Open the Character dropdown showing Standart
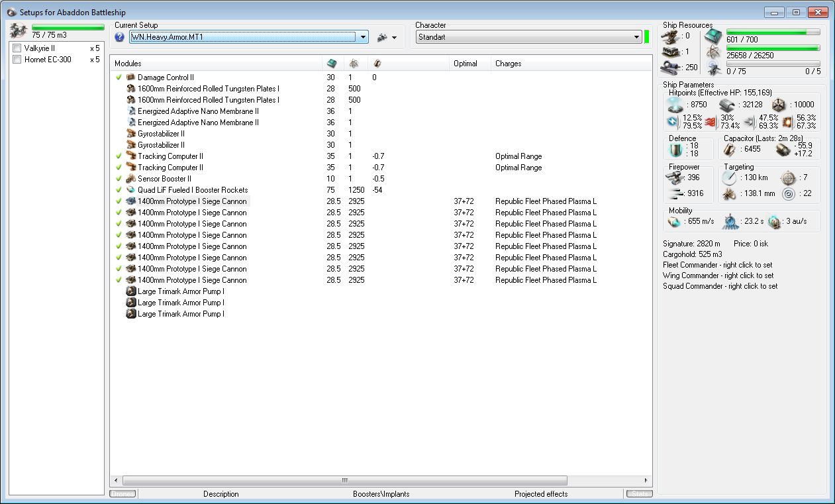The image size is (835, 504). pos(528,37)
